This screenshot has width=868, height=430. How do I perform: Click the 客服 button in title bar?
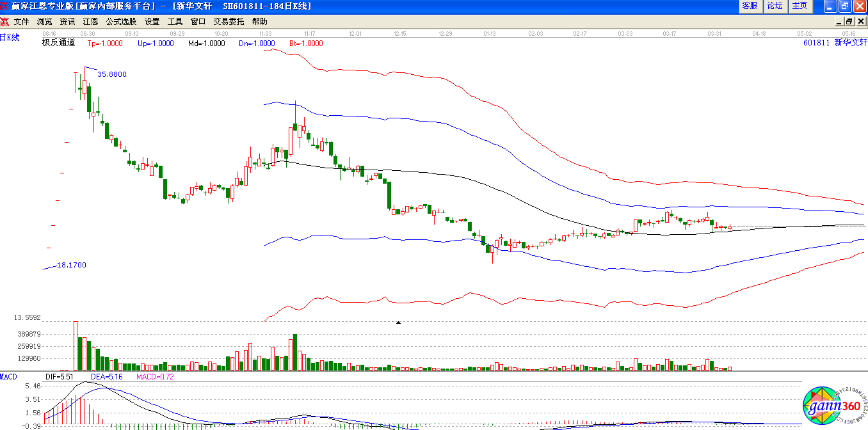[750, 6]
